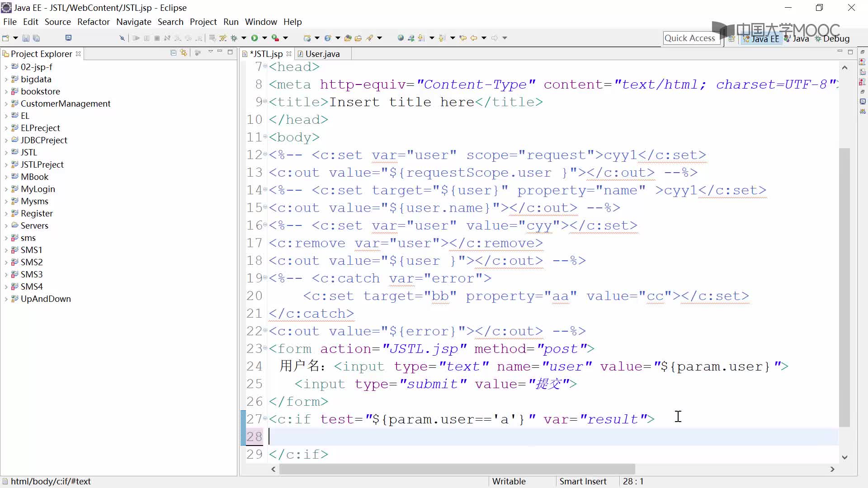Select the JDBCPreject project
The image size is (868, 488).
click(44, 140)
